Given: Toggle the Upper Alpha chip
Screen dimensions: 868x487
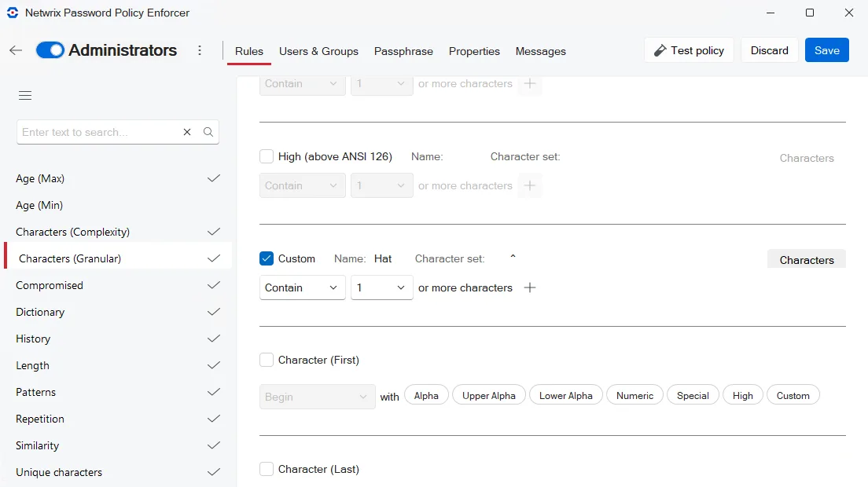Looking at the screenshot, I should [x=489, y=395].
